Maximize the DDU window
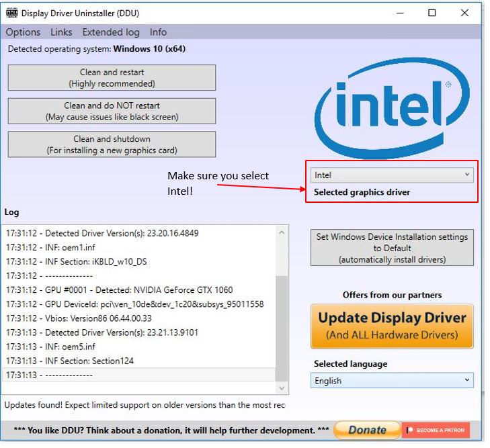490x448 pixels. pyautogui.click(x=432, y=13)
